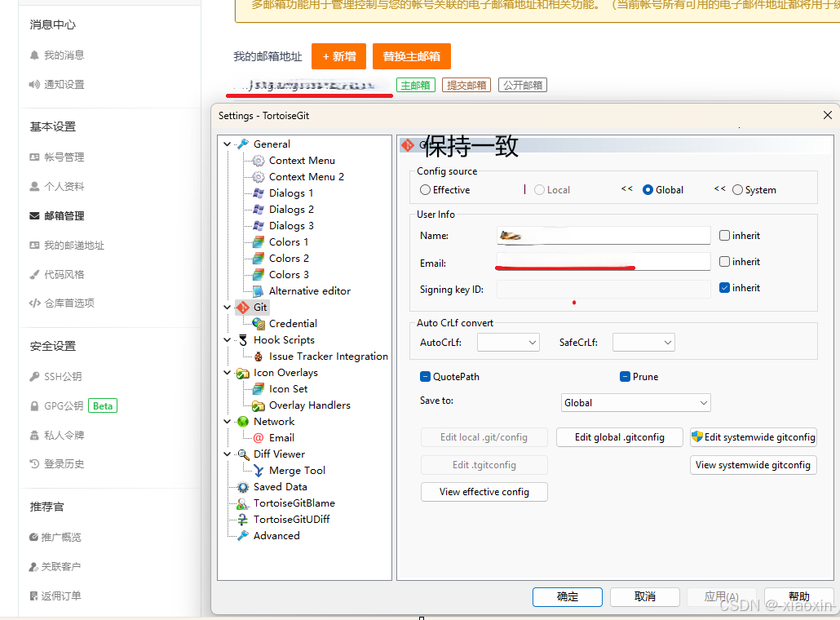Image resolution: width=840 pixels, height=620 pixels.
Task: Click the Dialogs 2 window icon
Action: tap(259, 210)
